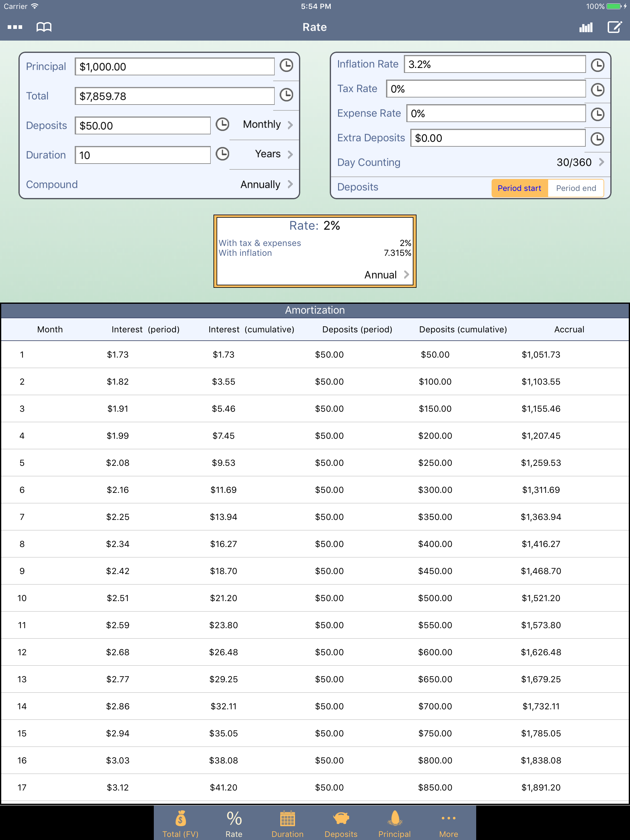Select accrual value $1,416.27
The height and width of the screenshot is (840, 630).
pos(541,544)
